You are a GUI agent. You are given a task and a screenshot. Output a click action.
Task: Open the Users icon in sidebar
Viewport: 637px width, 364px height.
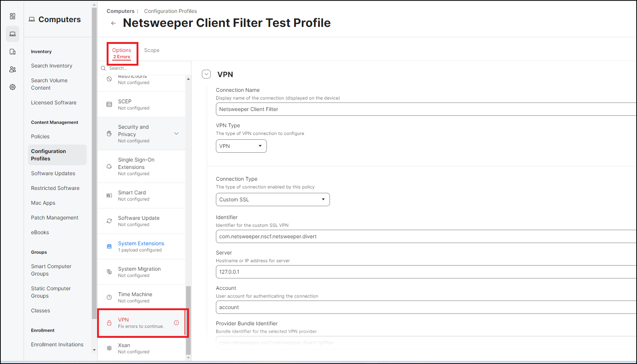(13, 69)
